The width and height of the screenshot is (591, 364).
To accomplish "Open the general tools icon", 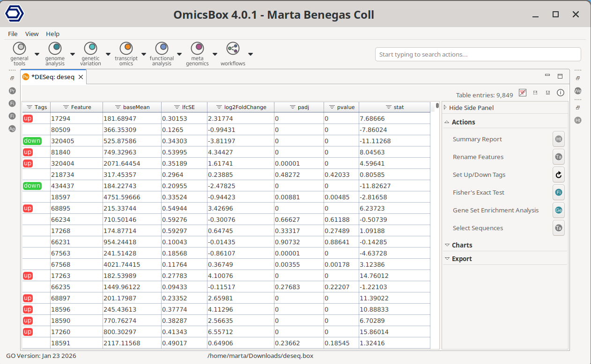I will (20, 48).
